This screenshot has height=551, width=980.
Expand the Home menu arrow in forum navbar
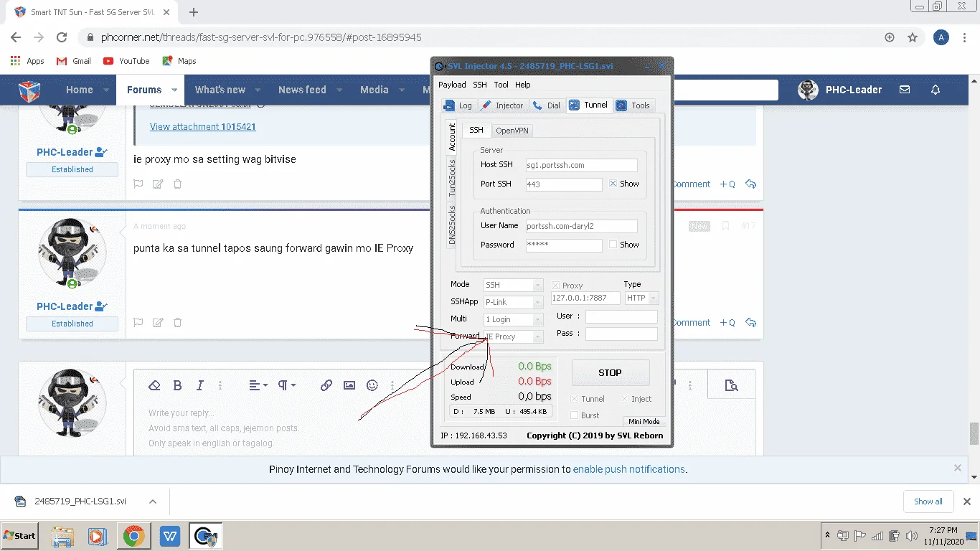(x=106, y=90)
